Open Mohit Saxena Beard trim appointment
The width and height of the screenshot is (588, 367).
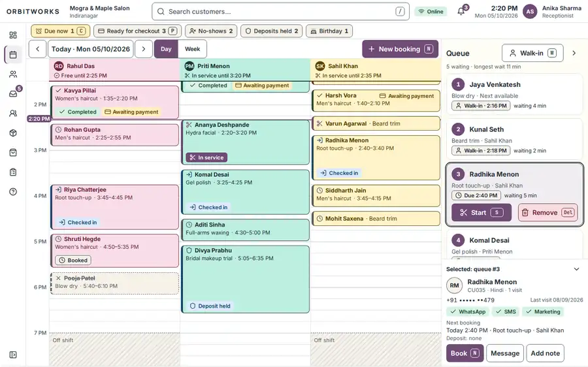pyautogui.click(x=376, y=219)
